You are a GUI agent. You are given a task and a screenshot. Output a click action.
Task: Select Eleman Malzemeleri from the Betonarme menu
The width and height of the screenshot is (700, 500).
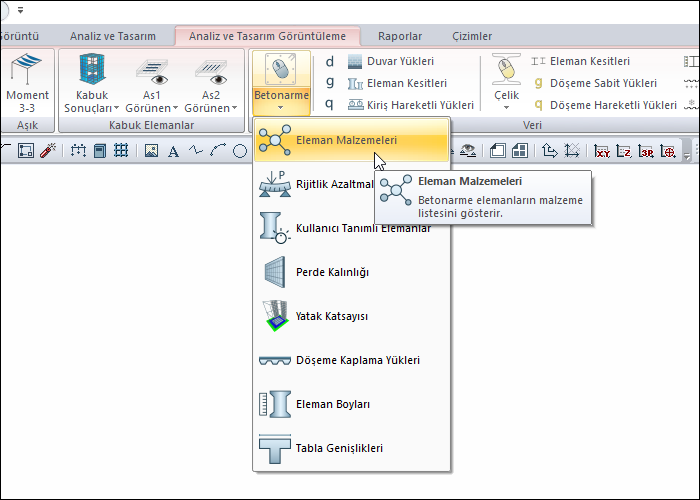[346, 141]
